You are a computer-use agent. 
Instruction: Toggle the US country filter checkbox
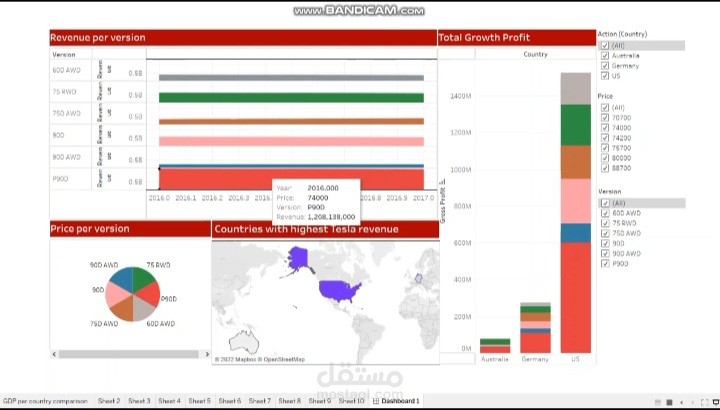[x=605, y=76]
